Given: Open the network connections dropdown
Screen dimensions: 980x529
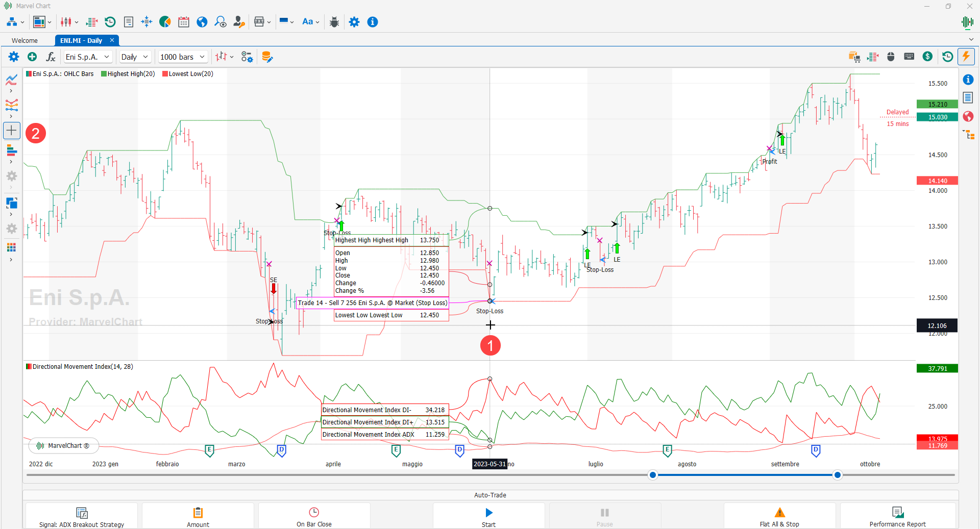Looking at the screenshot, I should click(15, 22).
